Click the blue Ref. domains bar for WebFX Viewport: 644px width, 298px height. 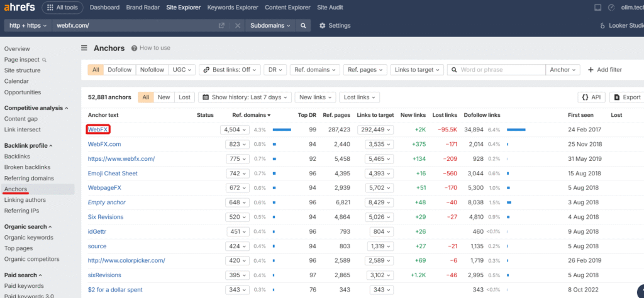point(281,130)
